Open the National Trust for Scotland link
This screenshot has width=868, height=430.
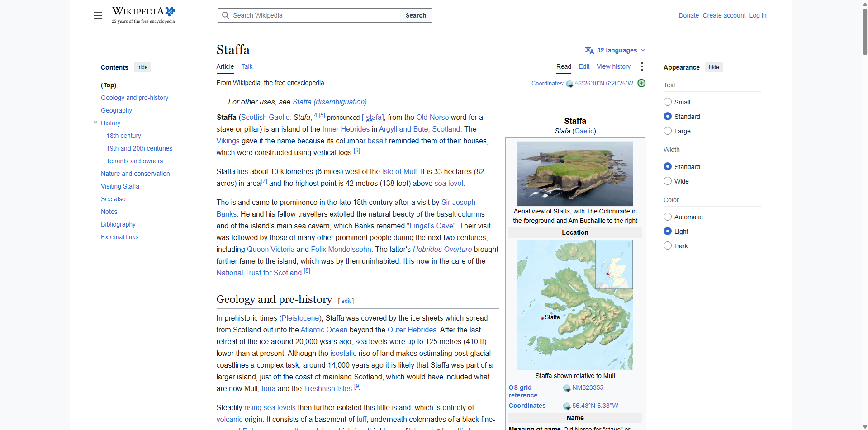click(x=259, y=273)
